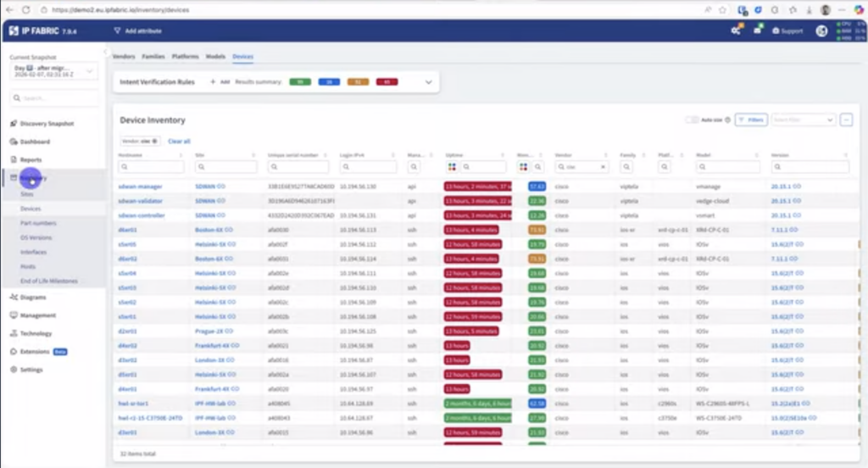
Task: Clear the Vendor column search text
Action: pyautogui.click(x=603, y=167)
